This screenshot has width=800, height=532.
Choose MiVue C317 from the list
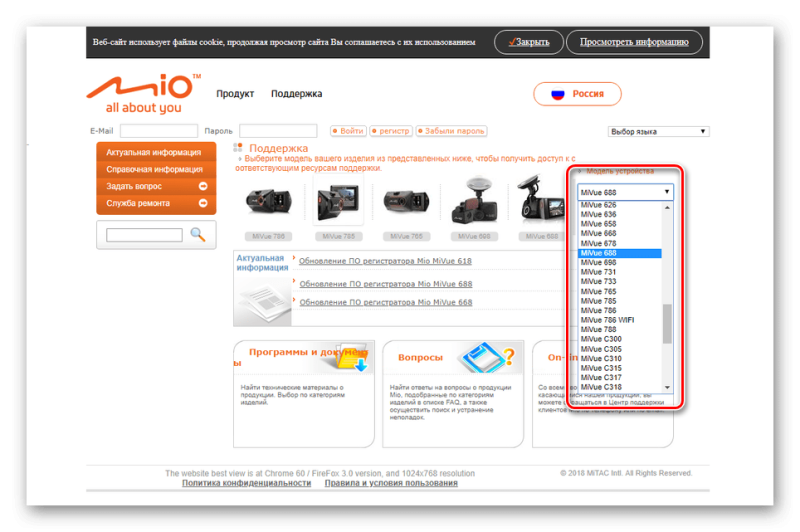620,377
